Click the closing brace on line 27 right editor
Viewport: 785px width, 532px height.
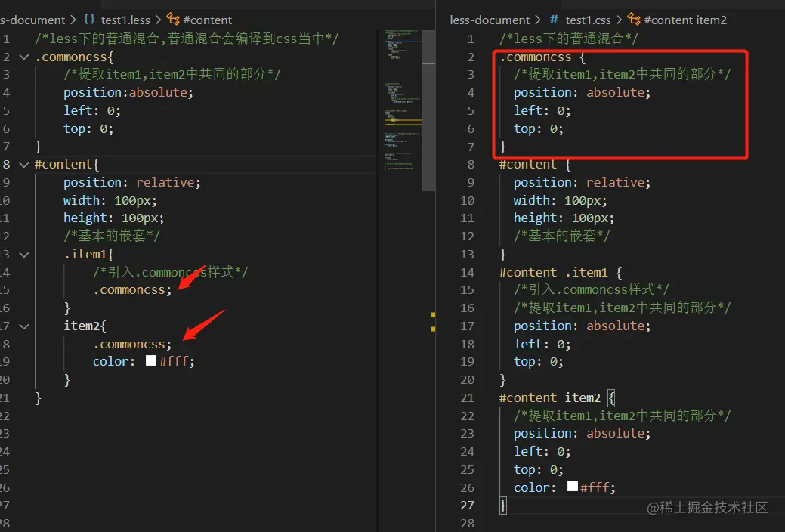[x=502, y=505]
